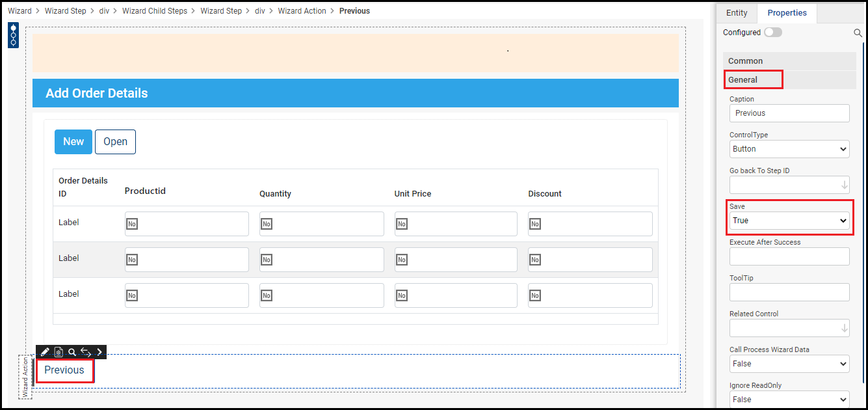Click Previous at the breadcrumb end
Image resolution: width=868 pixels, height=410 pixels.
pos(354,11)
